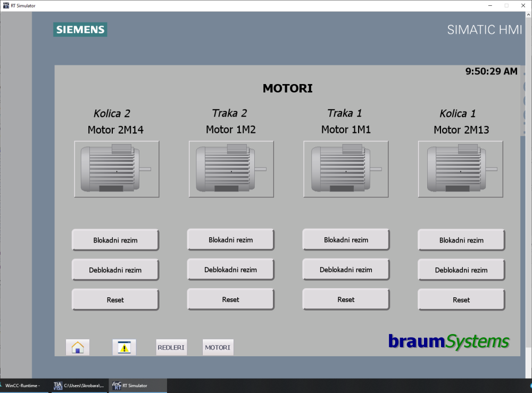The image size is (532, 393).
Task: Select the Traka 2 Motor 1M2 image
Action: point(231,169)
